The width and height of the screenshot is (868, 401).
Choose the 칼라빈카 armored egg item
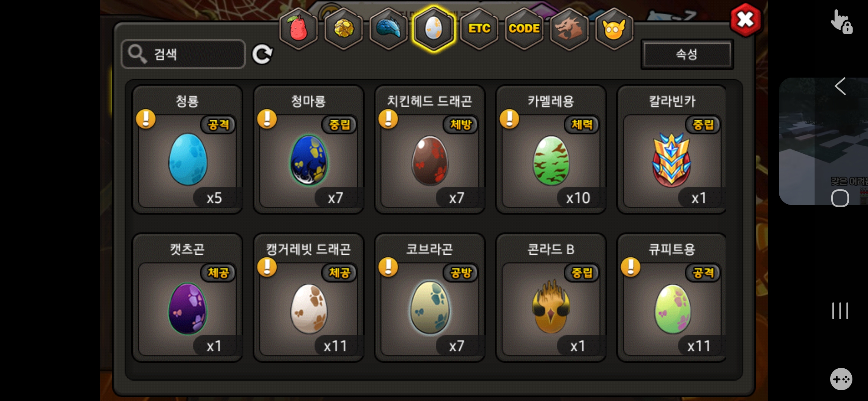(672, 150)
